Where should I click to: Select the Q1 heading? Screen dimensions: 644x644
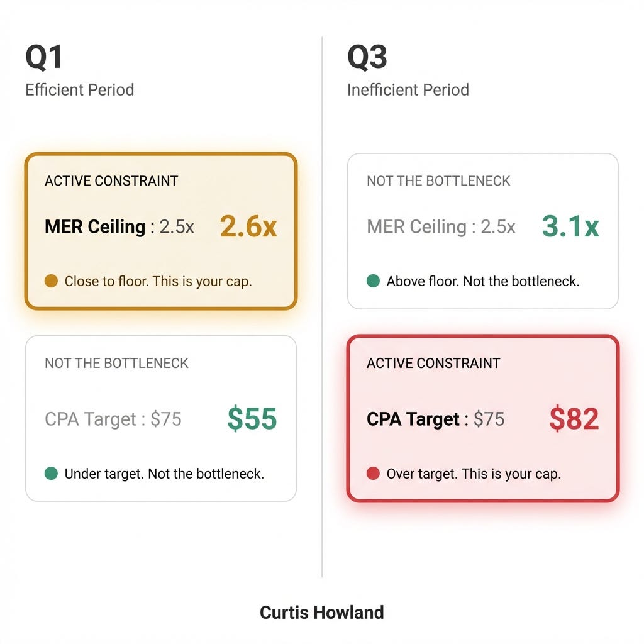click(44, 57)
